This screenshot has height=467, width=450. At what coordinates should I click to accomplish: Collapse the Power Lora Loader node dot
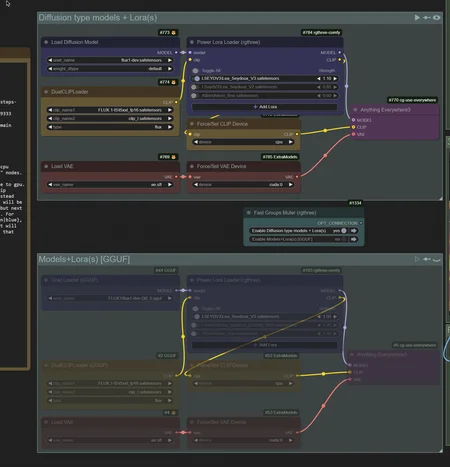192,42
